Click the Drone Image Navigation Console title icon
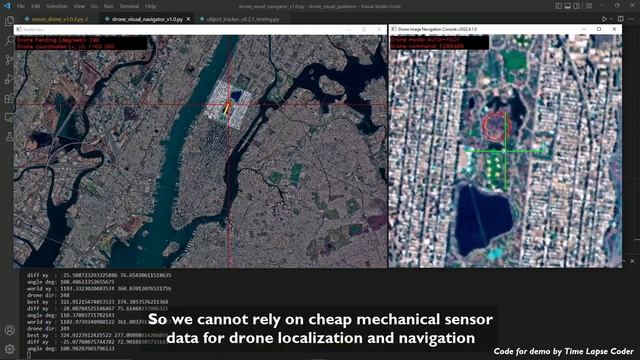Viewport: 640px width, 360px height. click(x=393, y=29)
